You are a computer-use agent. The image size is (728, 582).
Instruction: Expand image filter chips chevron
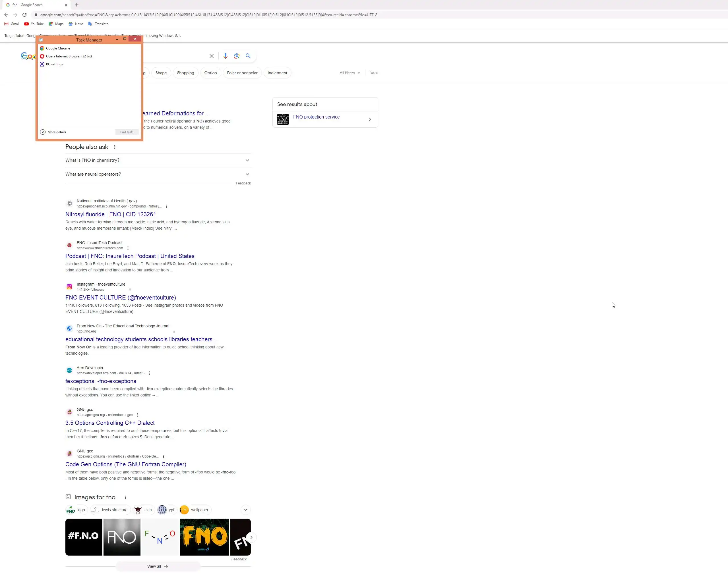point(245,510)
